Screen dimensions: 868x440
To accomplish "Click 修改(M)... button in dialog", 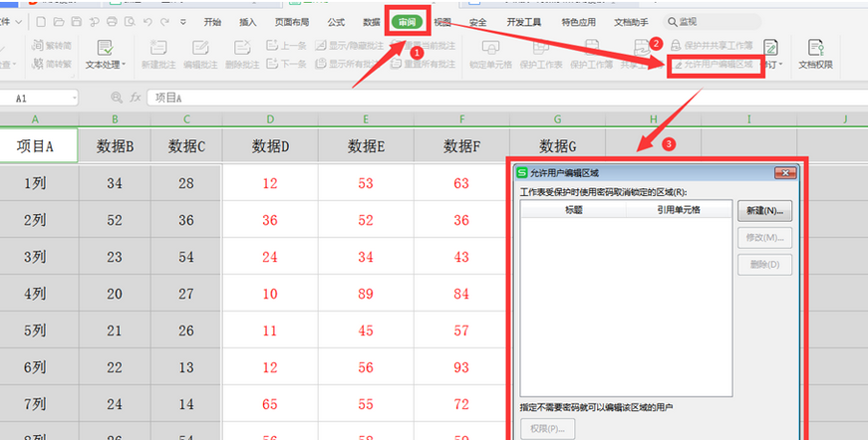I will point(764,238).
